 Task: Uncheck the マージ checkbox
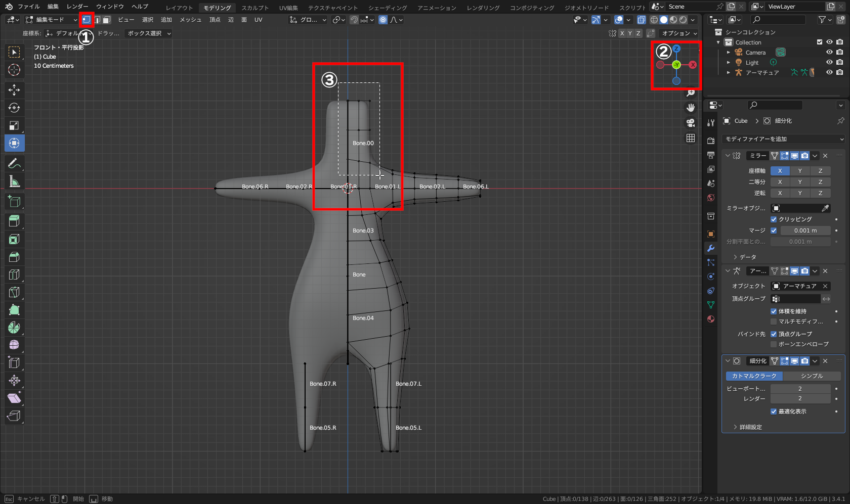(774, 231)
